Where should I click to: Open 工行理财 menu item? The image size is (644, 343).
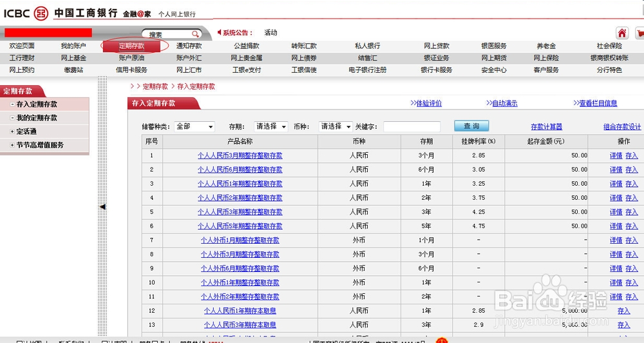coord(22,58)
